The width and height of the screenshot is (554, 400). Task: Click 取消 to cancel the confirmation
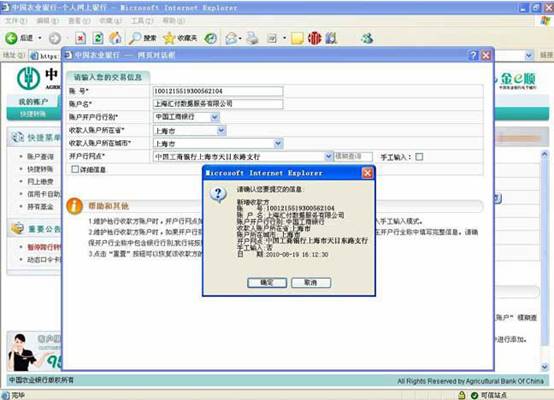(311, 283)
